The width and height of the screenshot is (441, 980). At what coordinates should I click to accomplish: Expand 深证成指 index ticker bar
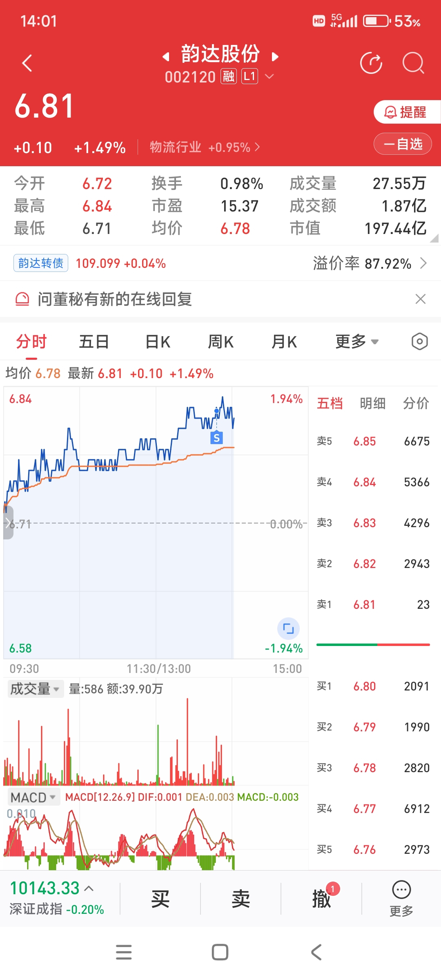pos(57,898)
